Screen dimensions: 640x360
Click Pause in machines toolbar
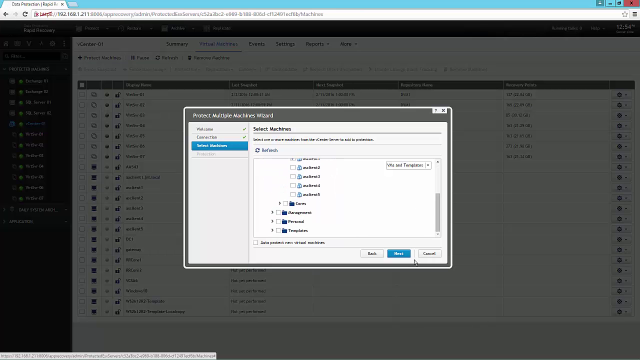[x=140, y=58]
